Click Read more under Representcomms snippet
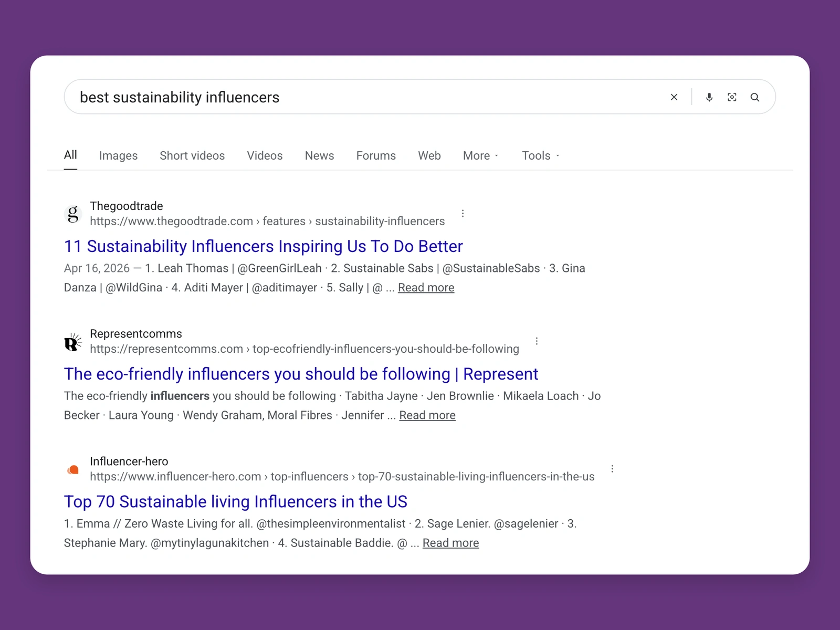This screenshot has height=630, width=840. tap(427, 415)
